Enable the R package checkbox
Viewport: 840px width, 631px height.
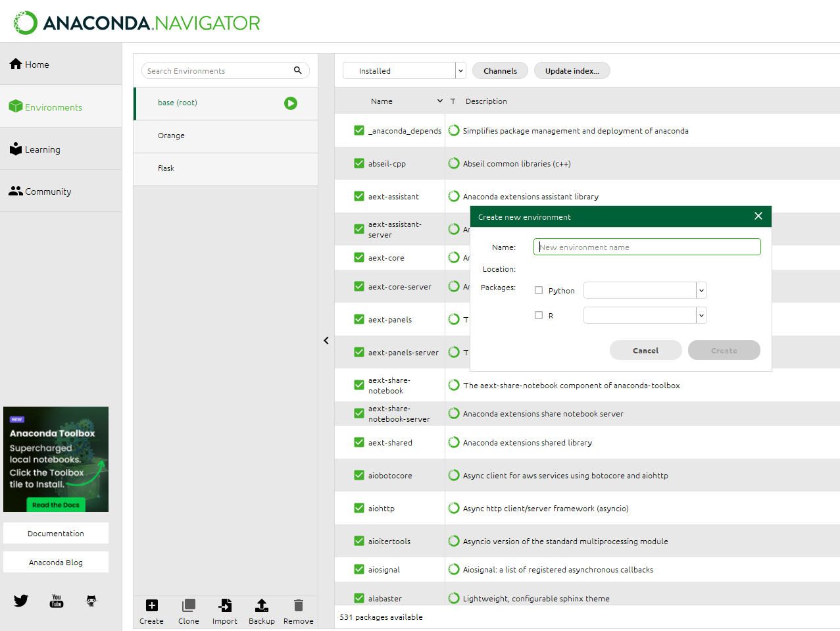tap(539, 315)
